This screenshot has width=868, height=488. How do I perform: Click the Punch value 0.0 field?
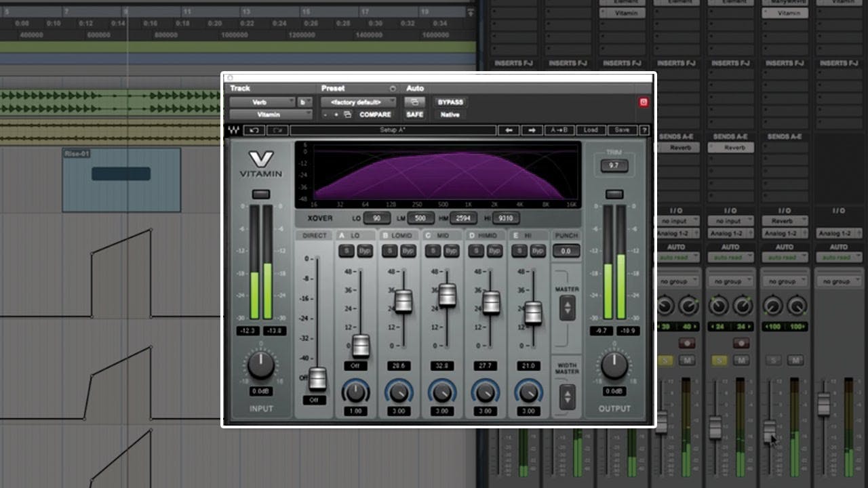click(566, 251)
